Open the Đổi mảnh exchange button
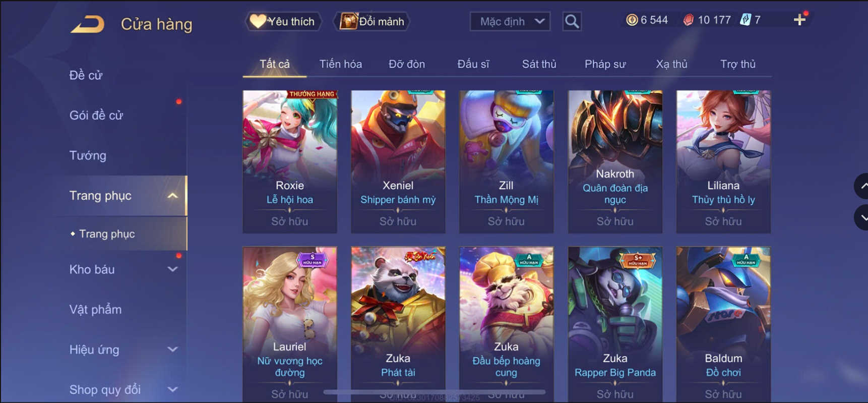The image size is (868, 403). click(x=372, y=21)
